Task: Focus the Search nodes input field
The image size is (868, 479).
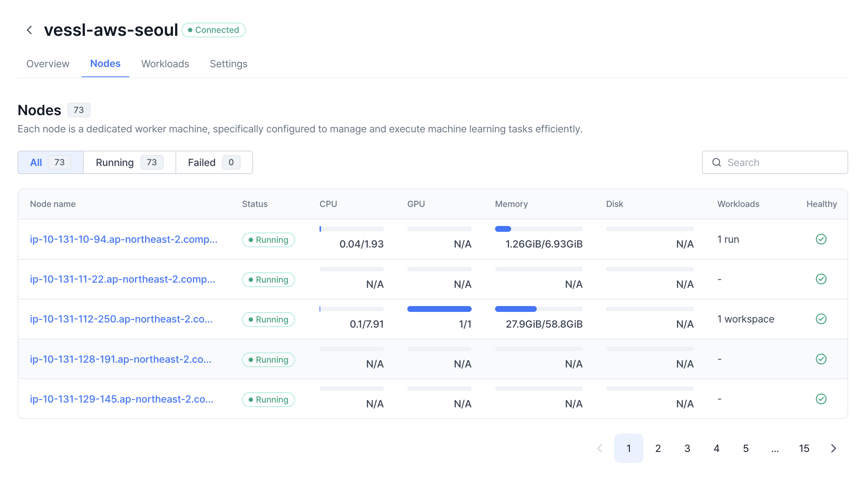Action: (x=782, y=162)
